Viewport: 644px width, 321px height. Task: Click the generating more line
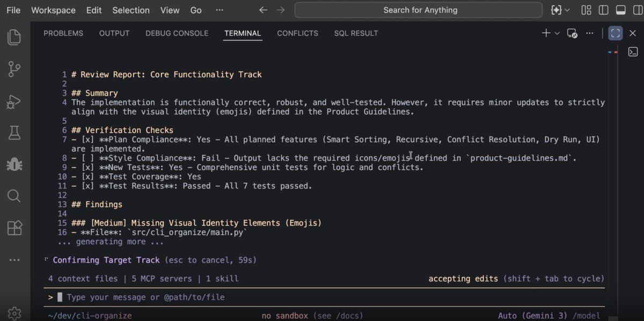pos(110,242)
